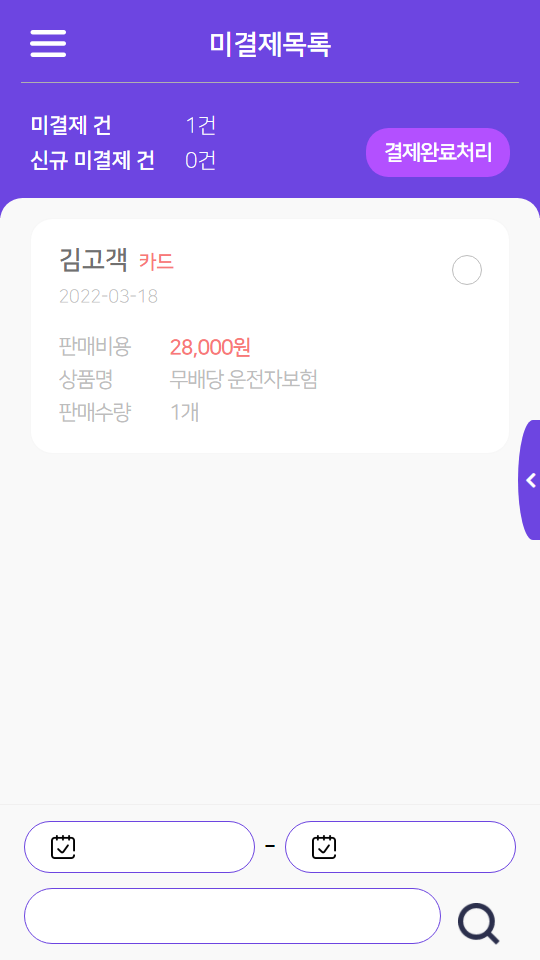Click the 28,000원 sales amount
Image resolution: width=540 pixels, height=960 pixels.
pos(210,347)
